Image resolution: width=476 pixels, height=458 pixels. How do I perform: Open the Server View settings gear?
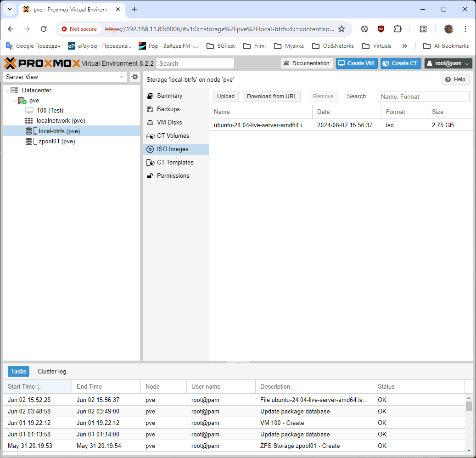[135, 77]
